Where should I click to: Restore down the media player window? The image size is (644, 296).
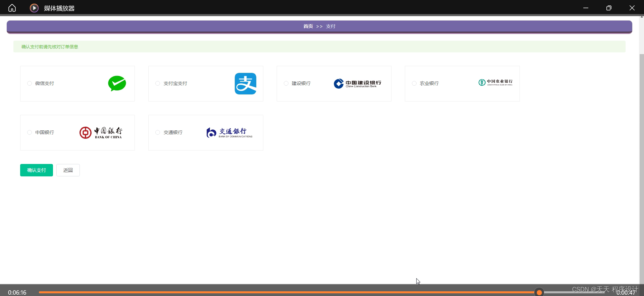tap(609, 8)
